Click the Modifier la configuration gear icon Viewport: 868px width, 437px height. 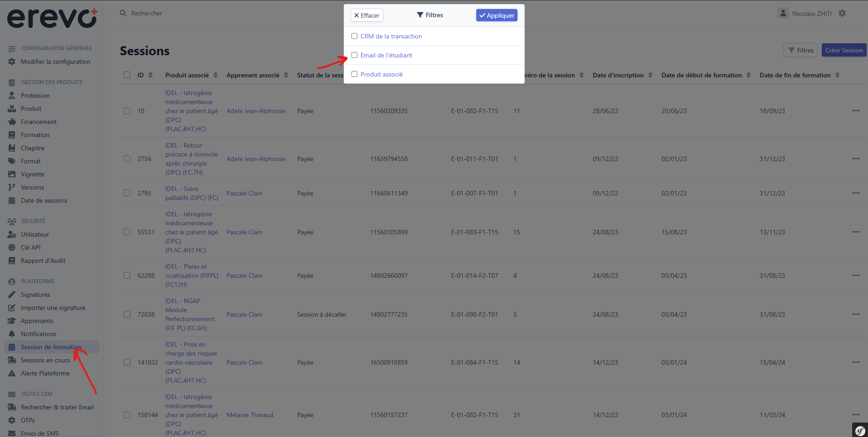[12, 62]
